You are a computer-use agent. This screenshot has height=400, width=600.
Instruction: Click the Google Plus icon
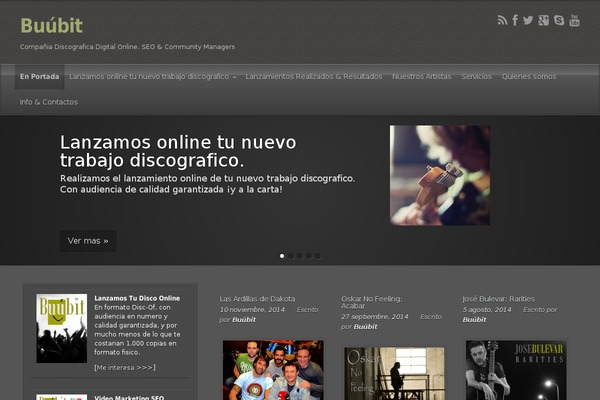point(543,20)
